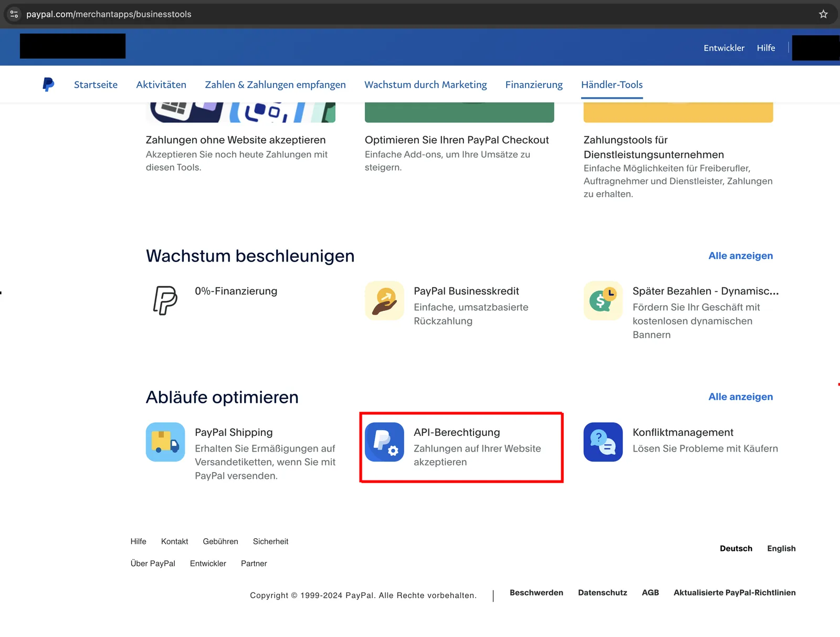Click the PayPal Shipping truck icon
This screenshot has width=840, height=637.
[165, 442]
